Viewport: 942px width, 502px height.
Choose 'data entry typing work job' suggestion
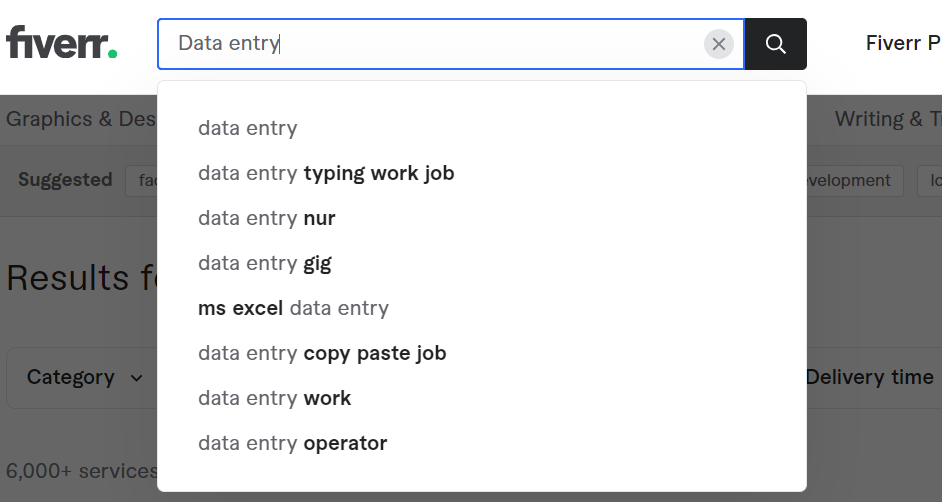482,173
